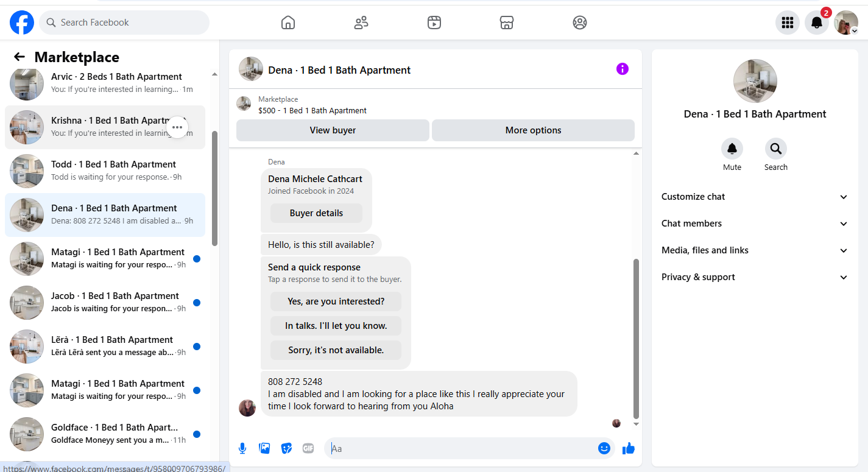Open the Facebook Home icon
The width and height of the screenshot is (868, 472).
(288, 23)
